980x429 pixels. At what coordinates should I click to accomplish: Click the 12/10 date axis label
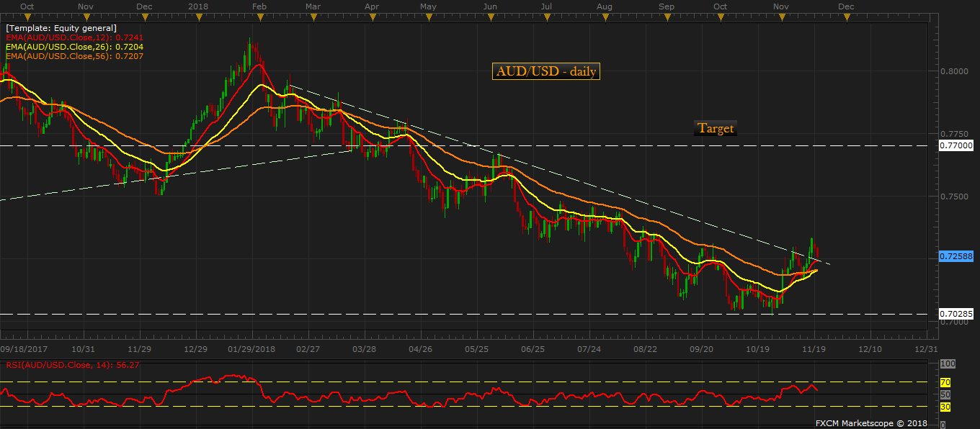point(870,348)
